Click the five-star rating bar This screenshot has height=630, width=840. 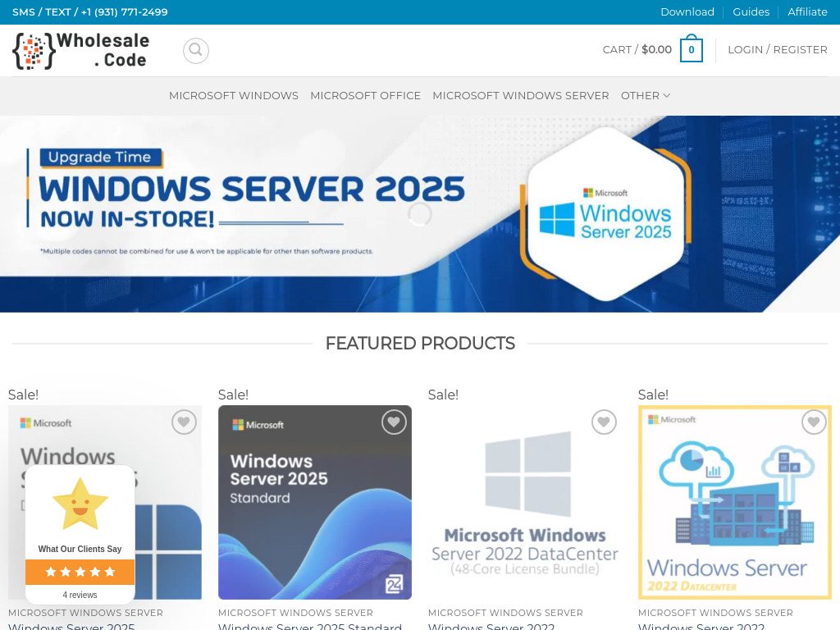(x=80, y=572)
